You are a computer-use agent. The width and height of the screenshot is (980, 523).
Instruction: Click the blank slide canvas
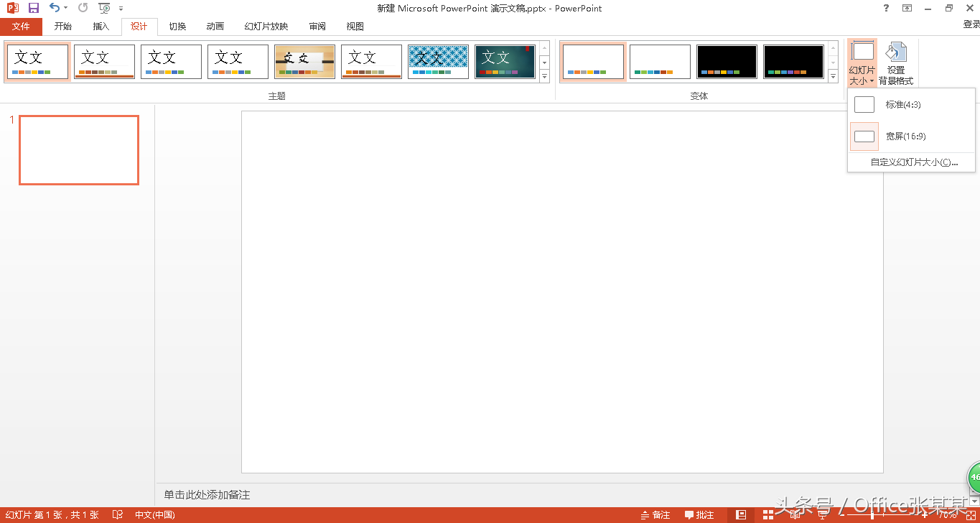coord(562,292)
